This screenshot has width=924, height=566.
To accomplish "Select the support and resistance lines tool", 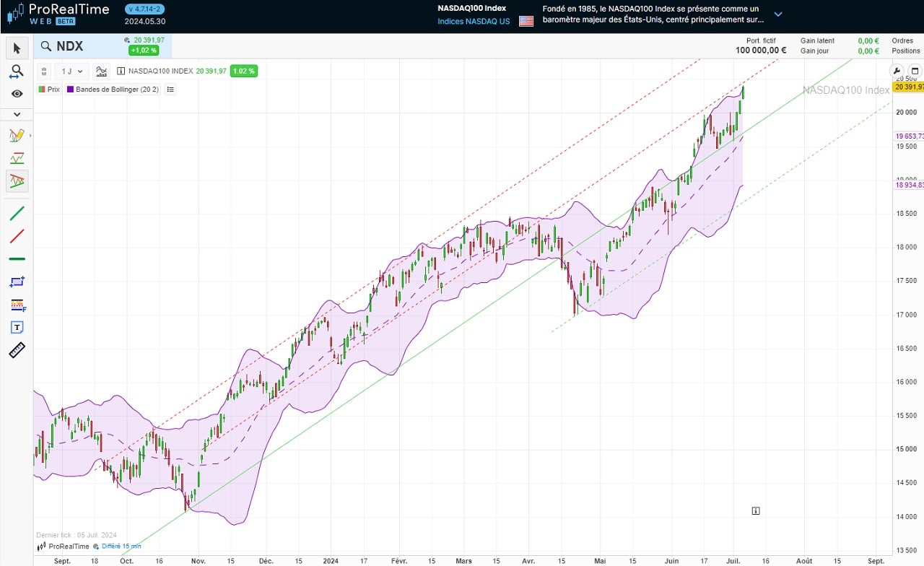I will tap(17, 158).
